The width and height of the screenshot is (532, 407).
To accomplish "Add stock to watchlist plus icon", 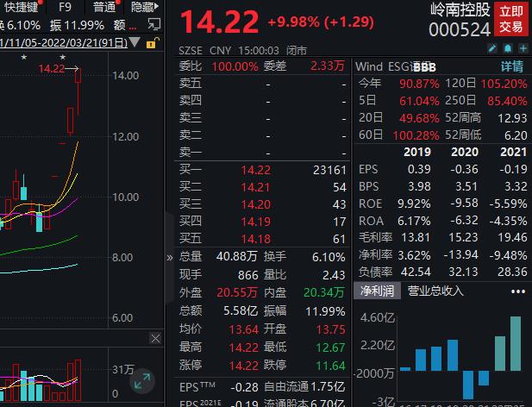I will point(523,48).
